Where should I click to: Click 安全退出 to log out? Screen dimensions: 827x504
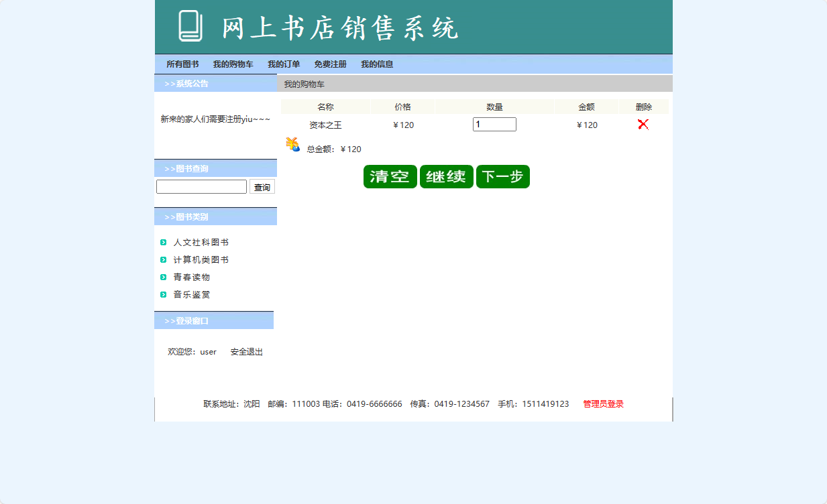click(245, 351)
